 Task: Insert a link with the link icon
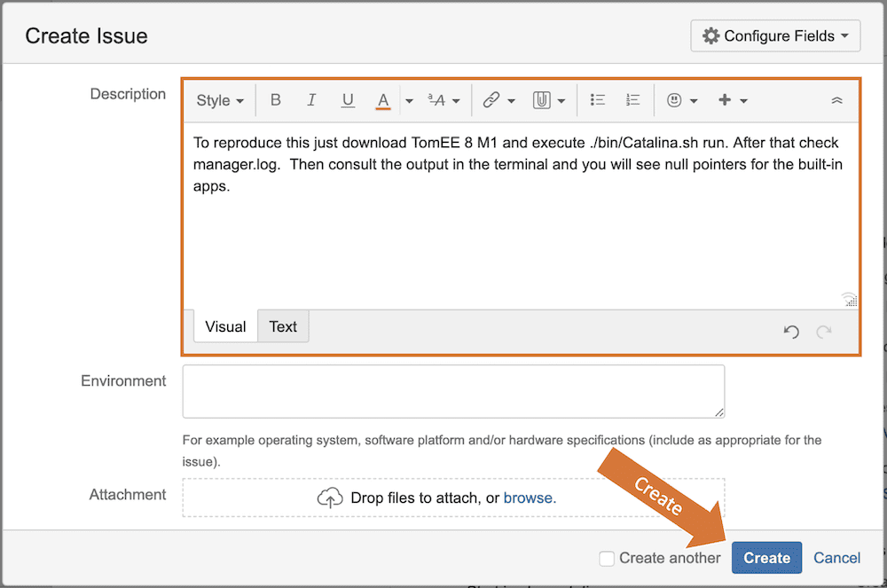(491, 100)
